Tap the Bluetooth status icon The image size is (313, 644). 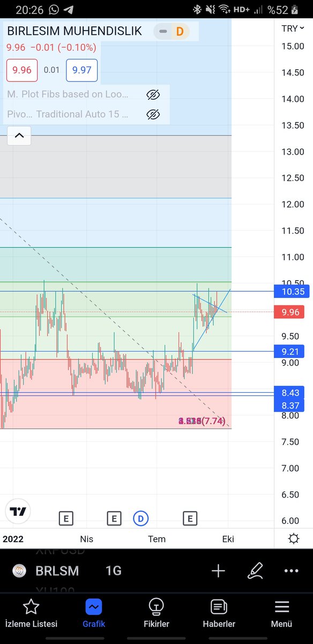click(x=197, y=9)
